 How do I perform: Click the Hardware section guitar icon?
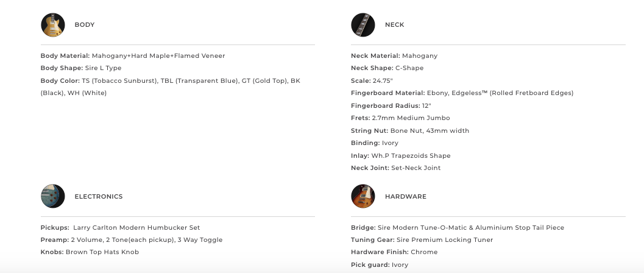(363, 196)
